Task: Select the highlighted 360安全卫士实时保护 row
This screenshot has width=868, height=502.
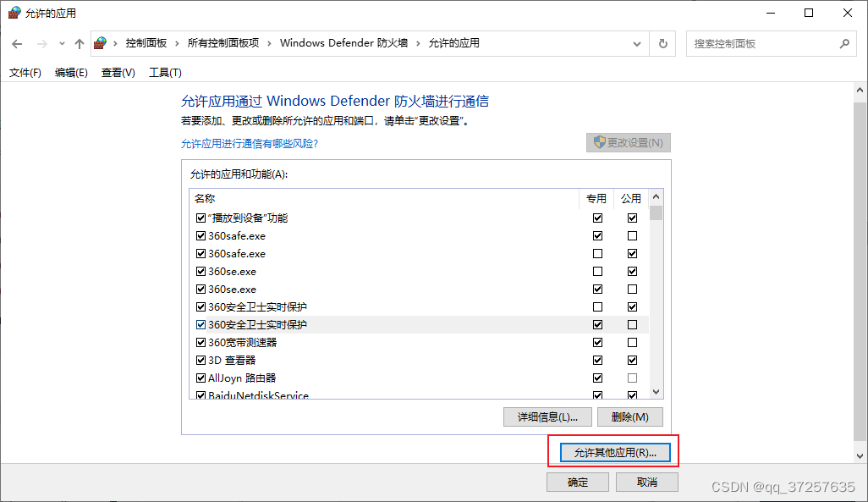Action: click(x=419, y=325)
